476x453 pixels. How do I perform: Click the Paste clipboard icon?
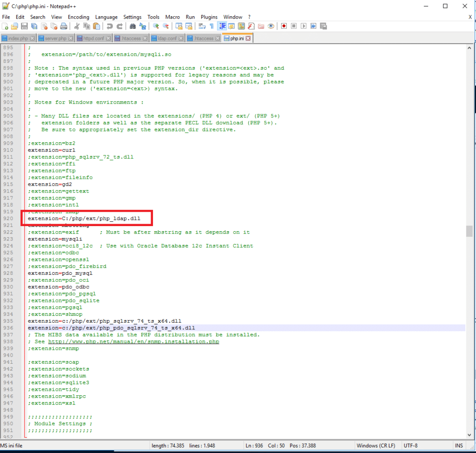[97, 26]
